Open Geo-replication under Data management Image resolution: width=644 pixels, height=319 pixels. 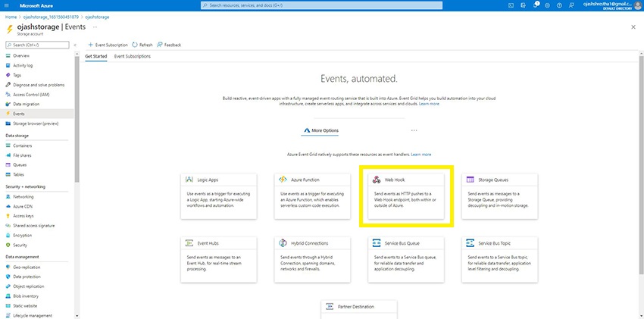pyautogui.click(x=27, y=267)
